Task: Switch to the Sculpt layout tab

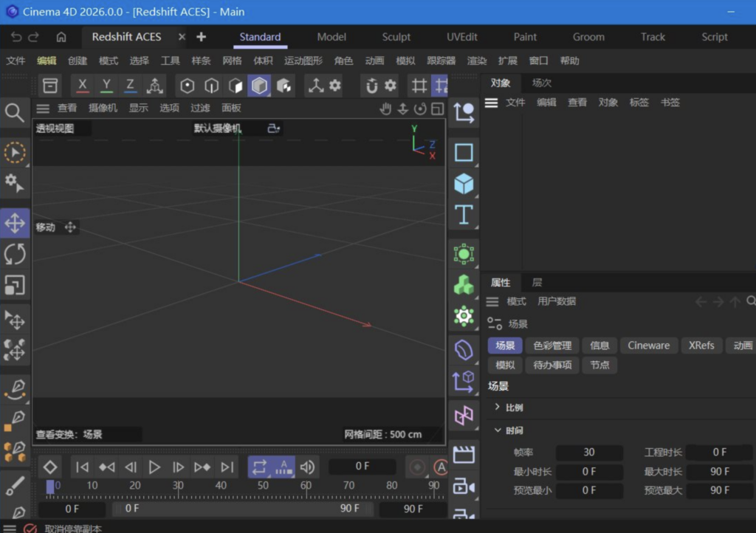Action: click(x=396, y=37)
